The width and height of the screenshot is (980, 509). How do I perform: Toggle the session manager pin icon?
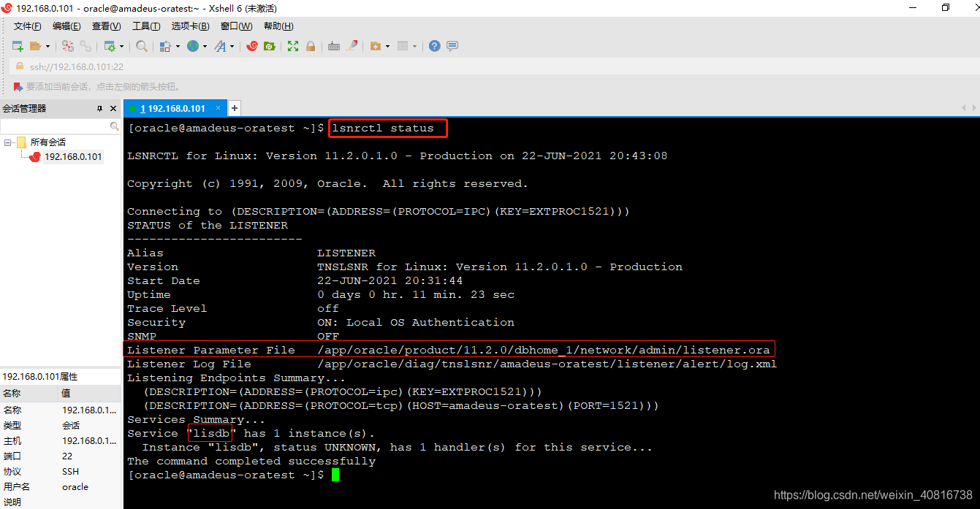pos(100,108)
